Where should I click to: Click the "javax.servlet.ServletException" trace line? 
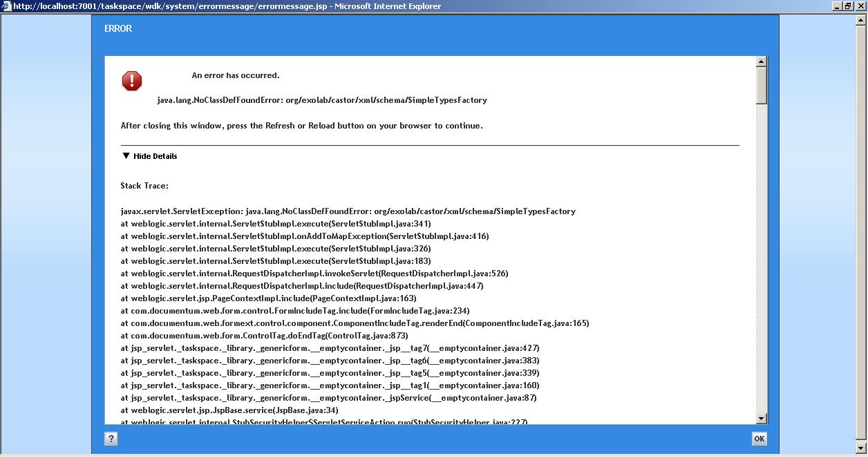(348, 211)
